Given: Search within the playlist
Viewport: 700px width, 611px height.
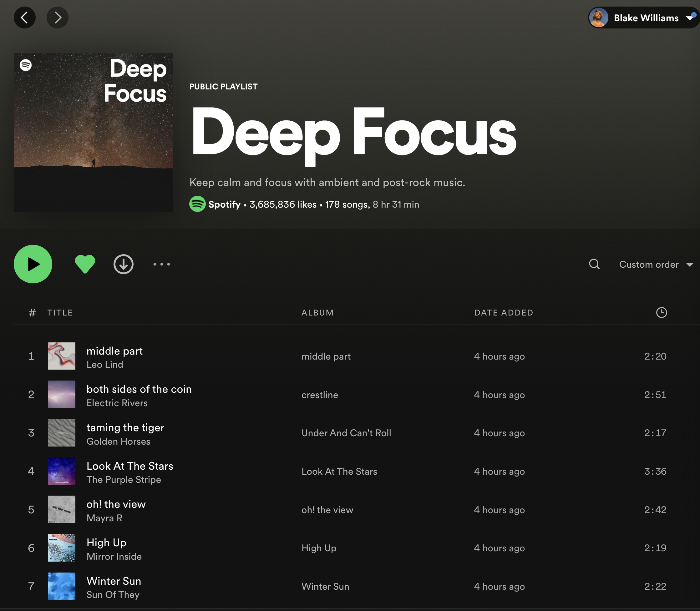Looking at the screenshot, I should (594, 264).
